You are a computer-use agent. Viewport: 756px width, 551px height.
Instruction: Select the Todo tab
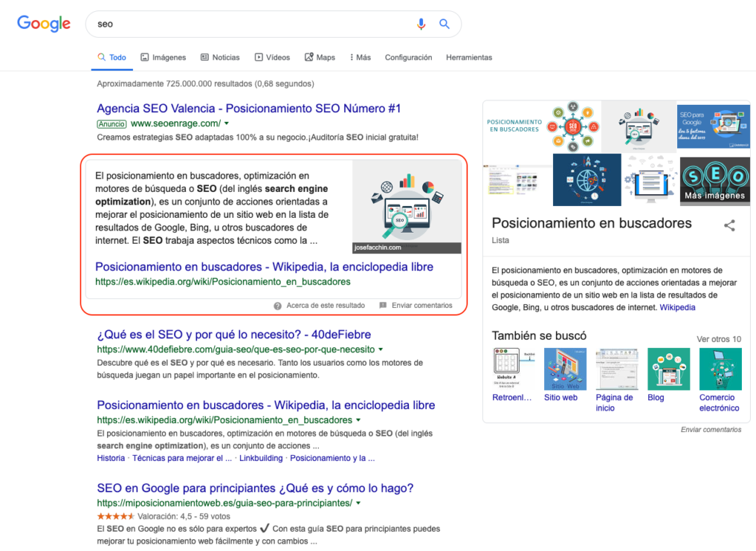[x=112, y=58]
